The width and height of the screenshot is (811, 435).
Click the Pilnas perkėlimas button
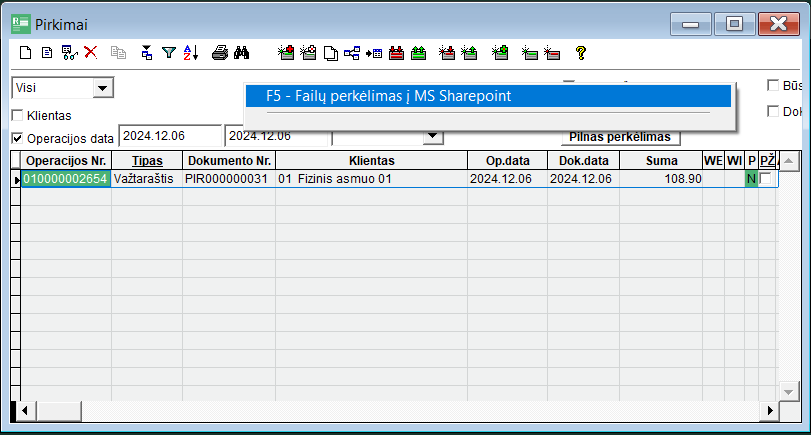pyautogui.click(x=620, y=137)
